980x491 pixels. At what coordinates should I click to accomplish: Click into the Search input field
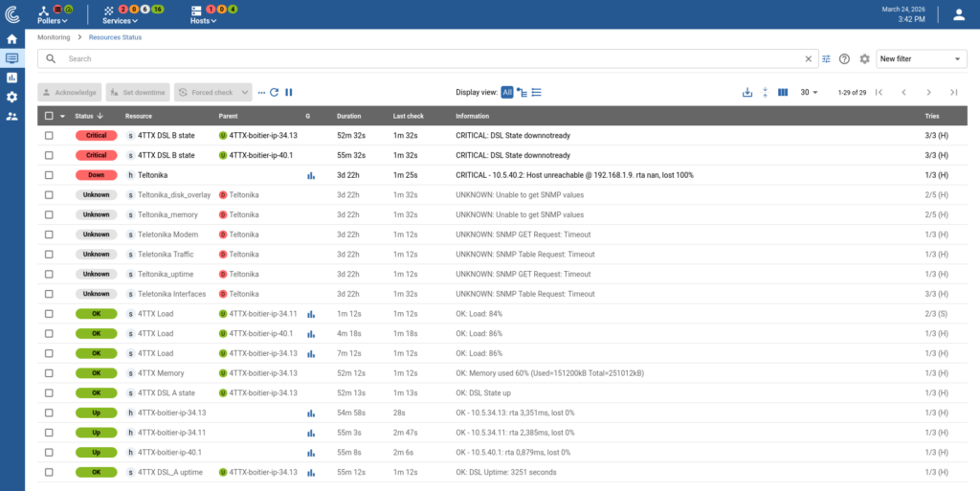(x=431, y=59)
